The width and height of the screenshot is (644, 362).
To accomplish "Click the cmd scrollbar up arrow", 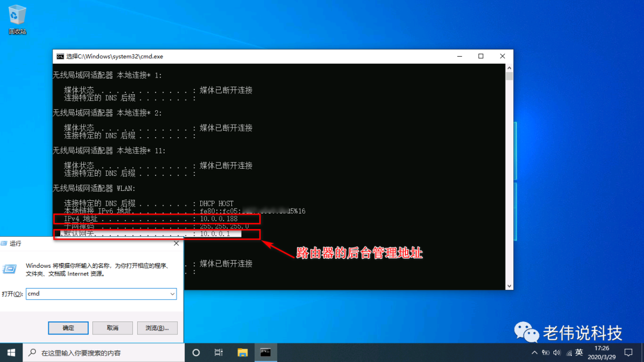I will pyautogui.click(x=509, y=68).
